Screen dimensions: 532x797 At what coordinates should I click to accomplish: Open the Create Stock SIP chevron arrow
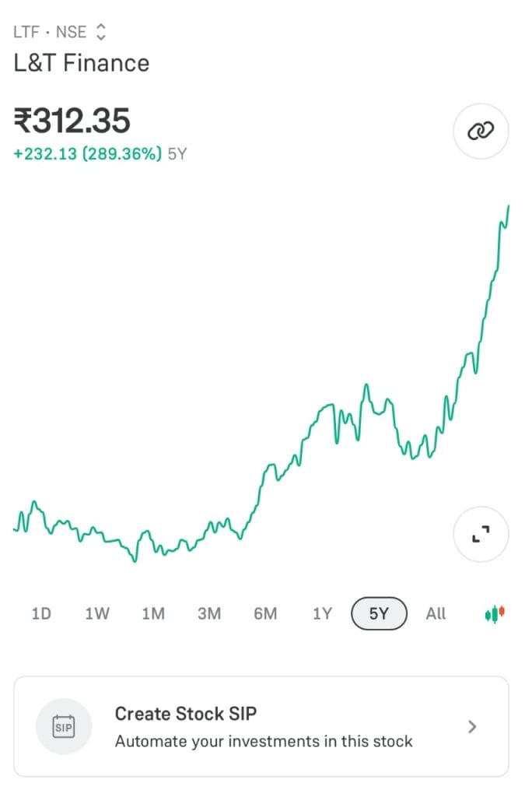(472, 727)
